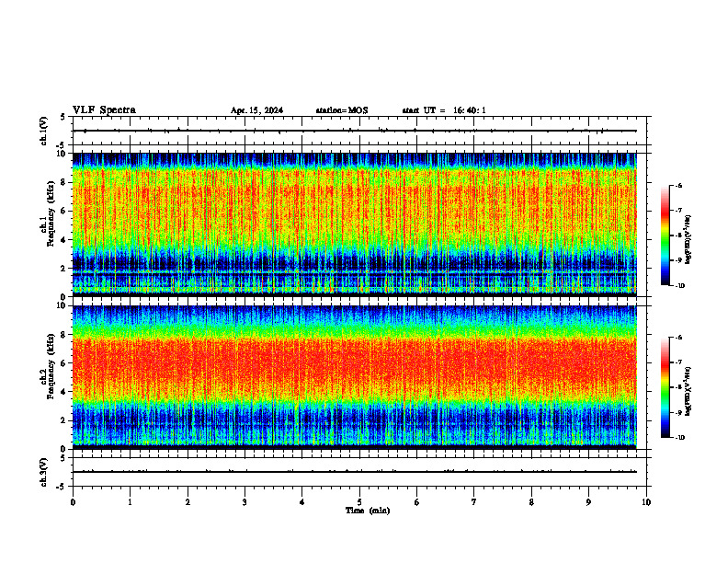Click the ch.1 voltage waveform trace
This screenshot has height=563, width=728.
pyautogui.click(x=355, y=131)
